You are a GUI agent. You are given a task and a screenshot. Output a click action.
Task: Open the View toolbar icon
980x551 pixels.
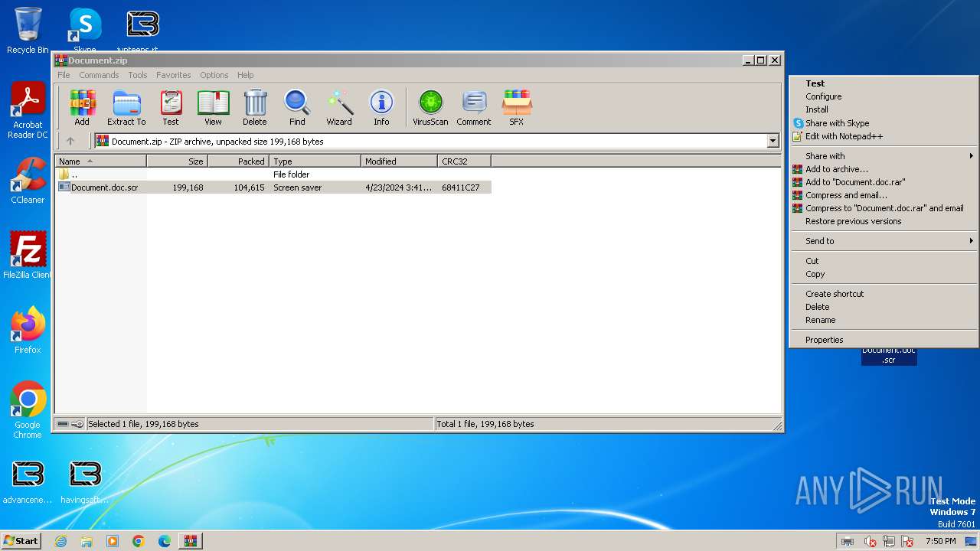[x=213, y=107]
